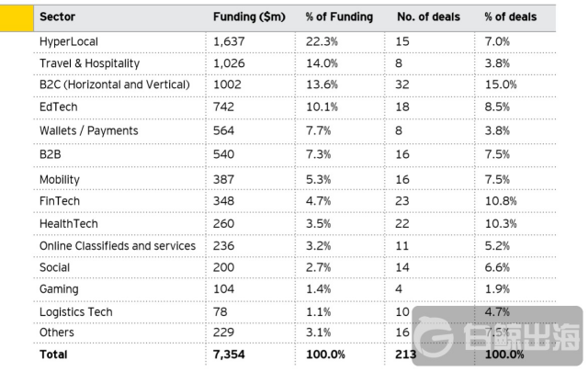Select the B2C (Horizontal and Vertical) cell

tap(114, 86)
